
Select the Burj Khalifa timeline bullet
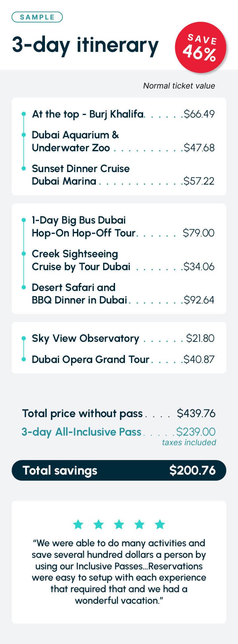[23, 114]
